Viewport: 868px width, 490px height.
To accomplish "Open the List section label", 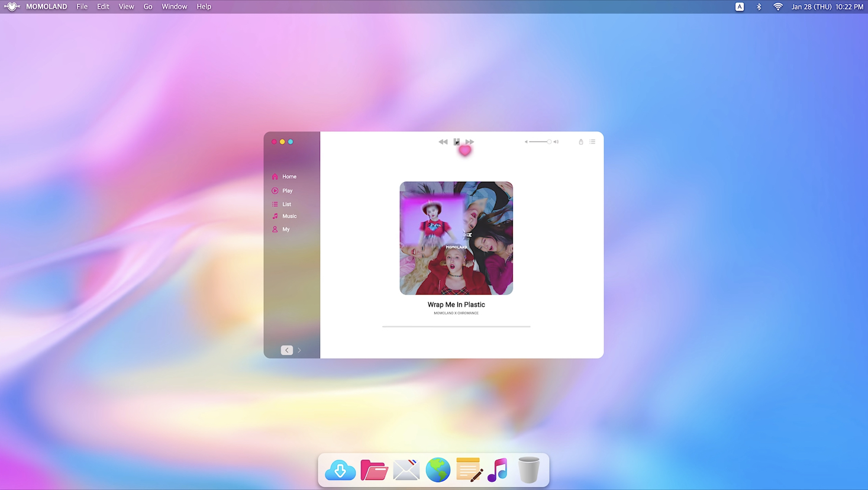I will pyautogui.click(x=287, y=204).
